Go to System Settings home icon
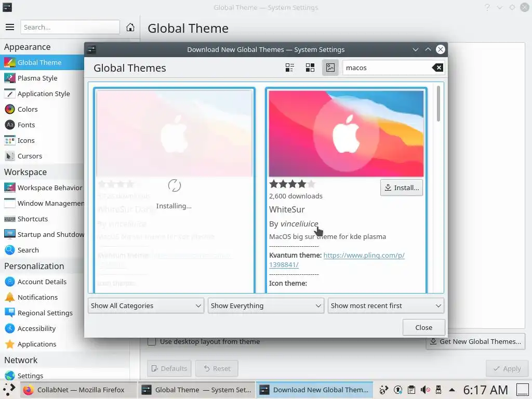This screenshot has height=399, width=532. [130, 27]
